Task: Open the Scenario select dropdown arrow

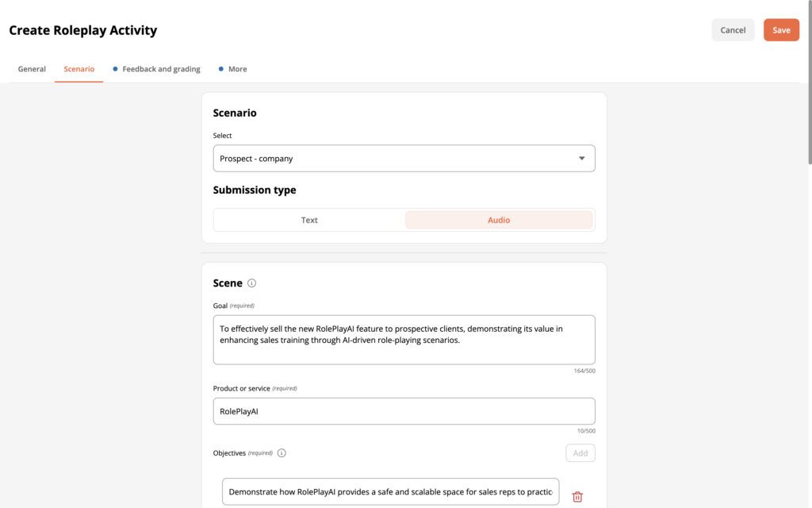Action: tap(581, 159)
